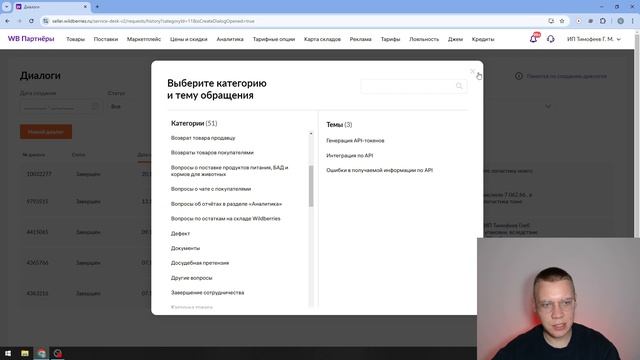Bookmark this page with star icon
Viewport: 640px width, 360px height.
(562, 21)
